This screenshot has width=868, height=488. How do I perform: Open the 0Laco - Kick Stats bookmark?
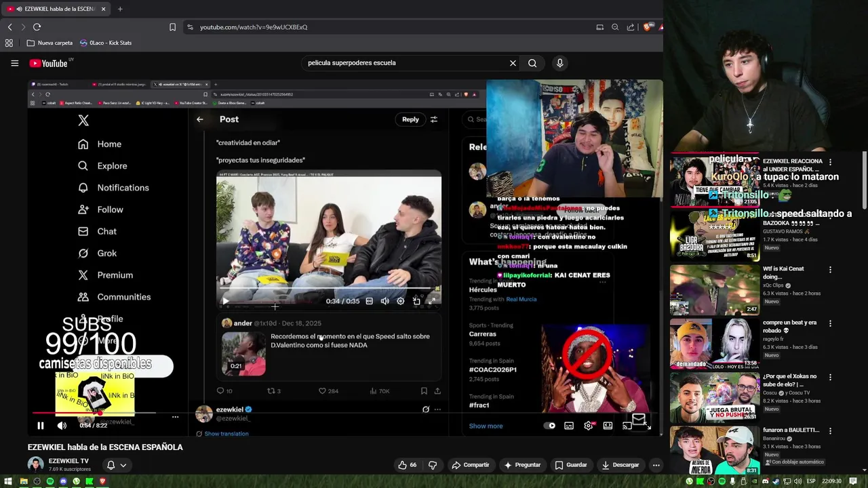point(106,43)
